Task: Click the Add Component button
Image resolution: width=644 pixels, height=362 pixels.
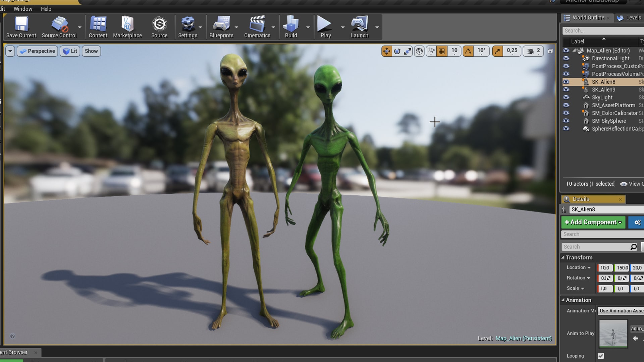Action: pos(593,222)
